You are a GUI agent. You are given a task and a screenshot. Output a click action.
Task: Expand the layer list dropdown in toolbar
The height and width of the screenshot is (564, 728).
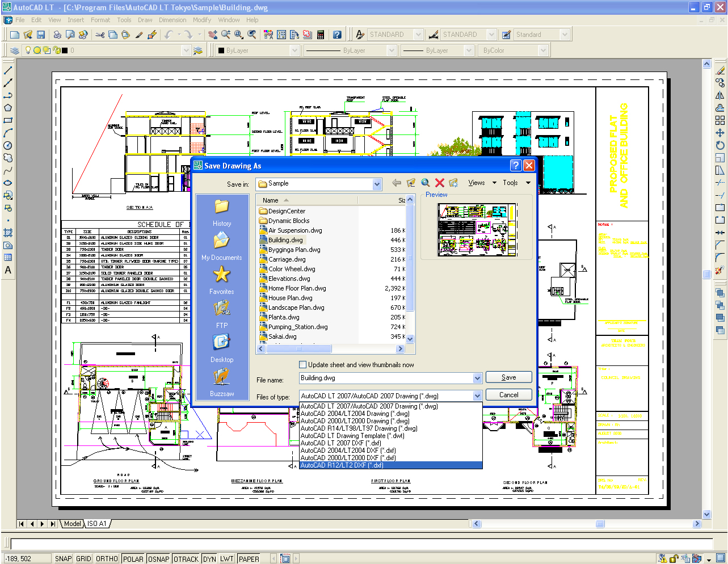tap(186, 50)
